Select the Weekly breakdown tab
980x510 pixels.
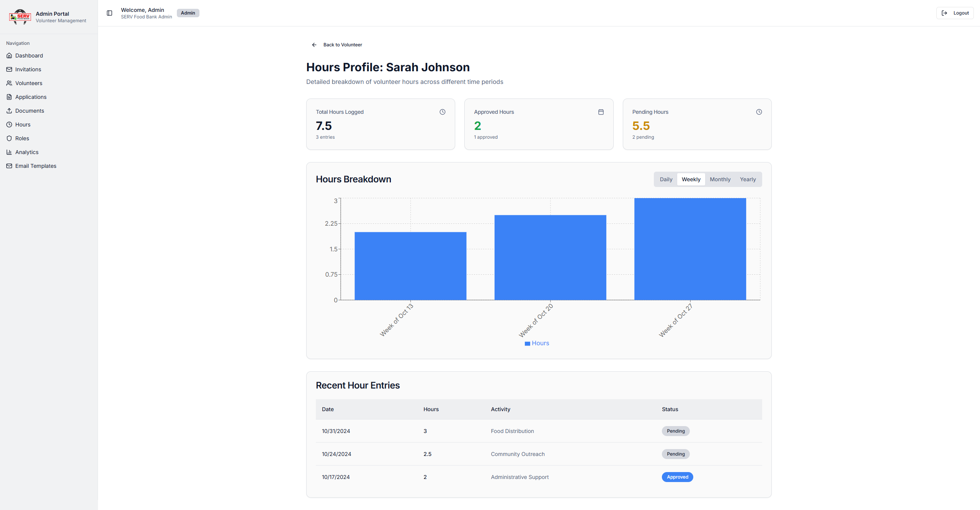click(691, 179)
